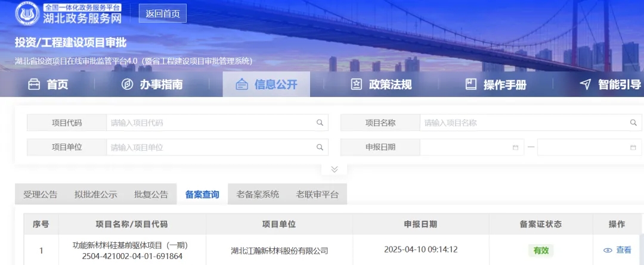The height and width of the screenshot is (265, 644).
Task: Click the 申报日期 column header
Action: click(x=420, y=225)
